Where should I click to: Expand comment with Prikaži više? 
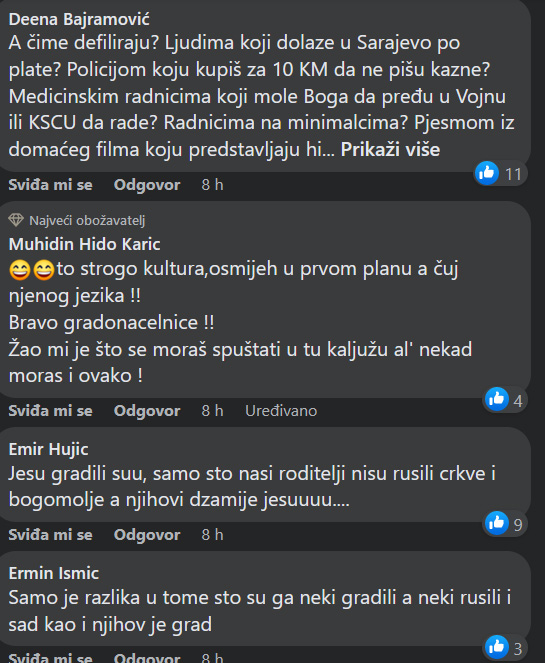(390, 149)
